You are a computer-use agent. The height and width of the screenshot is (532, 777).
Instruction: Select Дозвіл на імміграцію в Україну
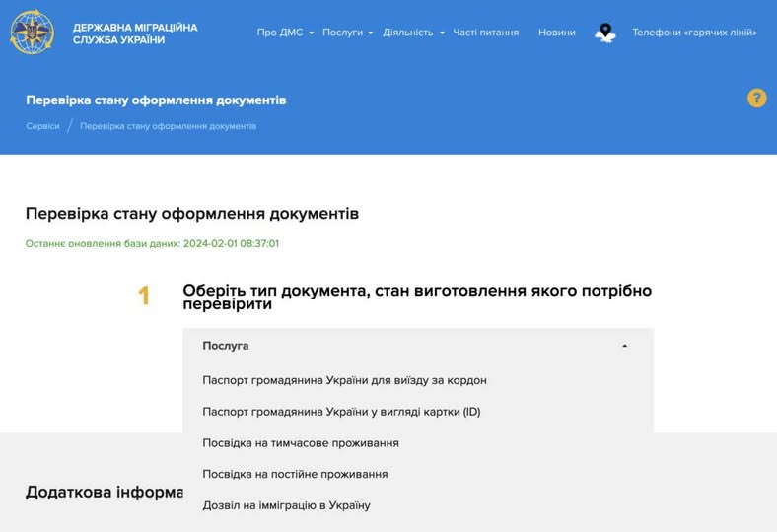(x=286, y=505)
